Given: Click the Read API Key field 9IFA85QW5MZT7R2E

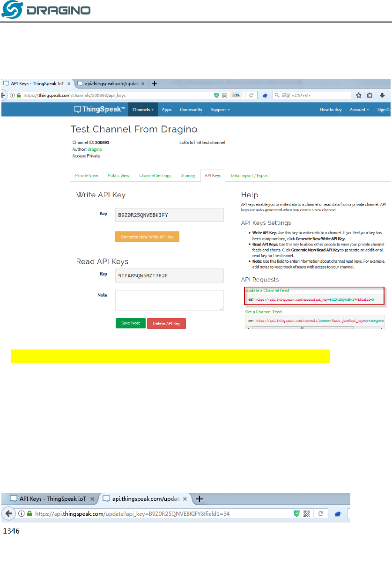Looking at the screenshot, I should [170, 275].
